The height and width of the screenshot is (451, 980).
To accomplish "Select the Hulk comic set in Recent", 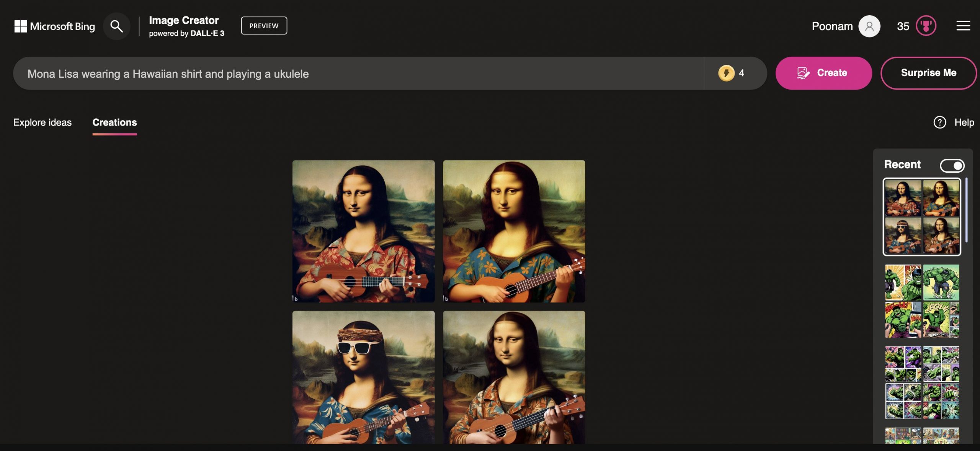I will click(922, 301).
